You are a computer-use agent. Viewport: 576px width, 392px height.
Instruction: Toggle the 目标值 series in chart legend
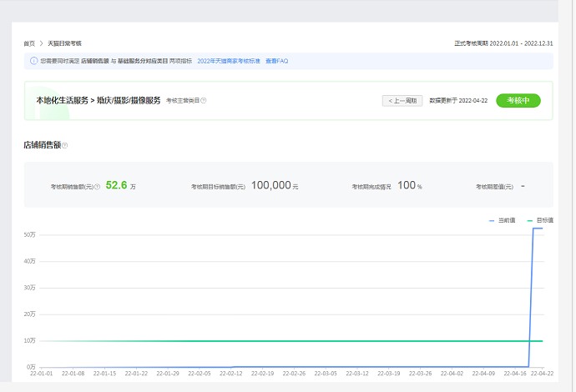coord(540,220)
